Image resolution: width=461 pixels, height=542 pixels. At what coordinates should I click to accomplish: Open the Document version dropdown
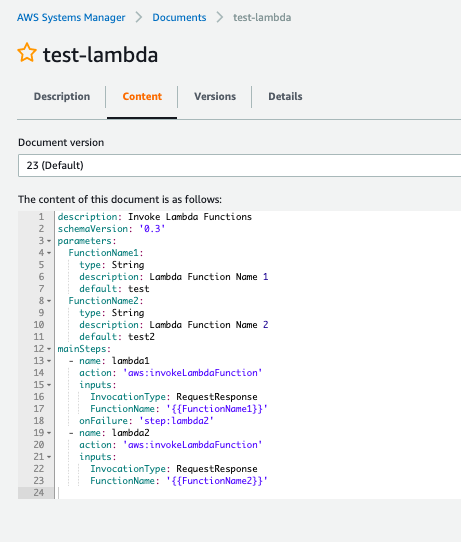click(x=239, y=166)
